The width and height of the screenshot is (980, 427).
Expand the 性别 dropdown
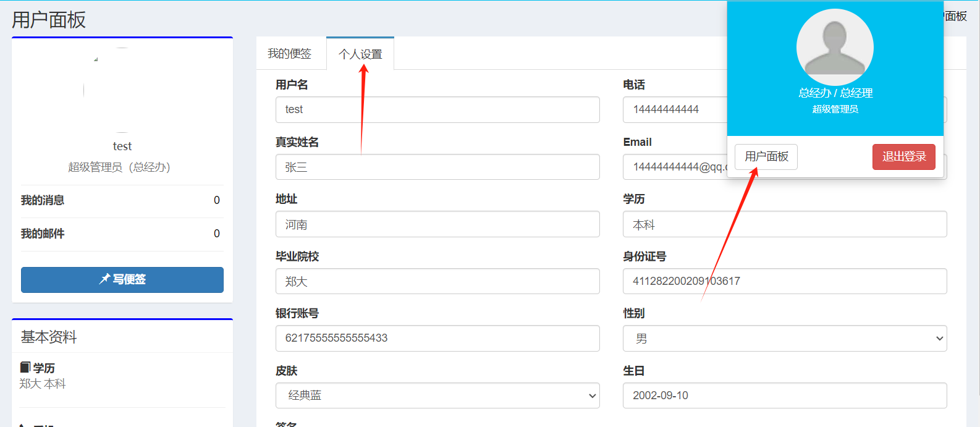[x=784, y=339]
